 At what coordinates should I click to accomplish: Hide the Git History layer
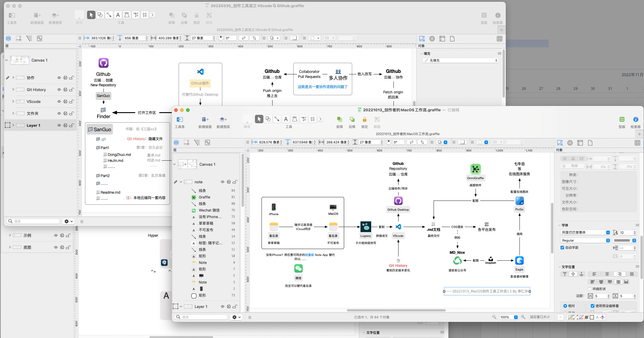59,90
